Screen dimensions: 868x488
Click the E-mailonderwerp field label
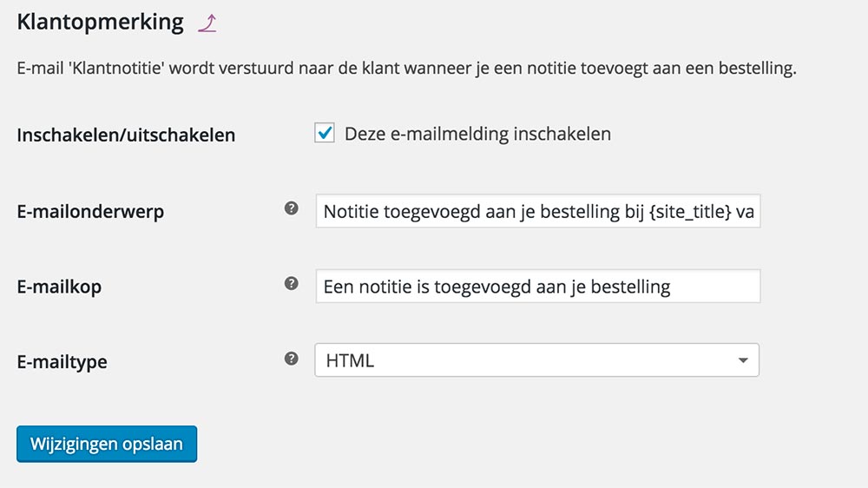coord(90,211)
